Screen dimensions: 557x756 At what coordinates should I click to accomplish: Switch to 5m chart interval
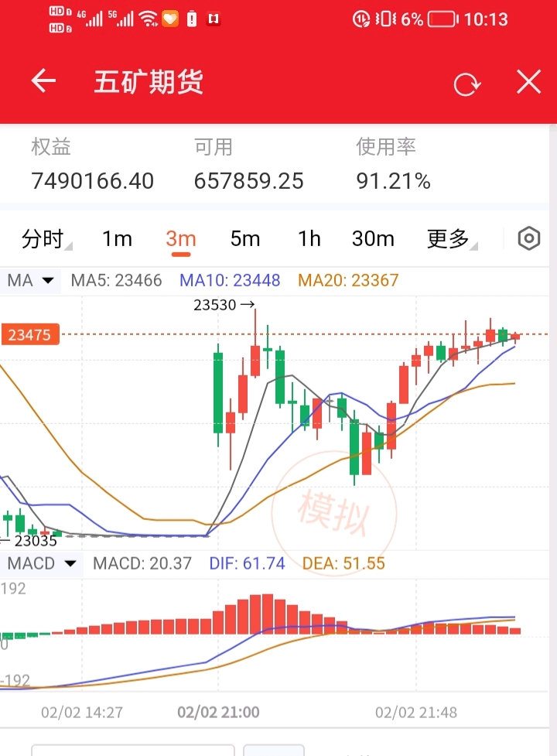pos(245,238)
